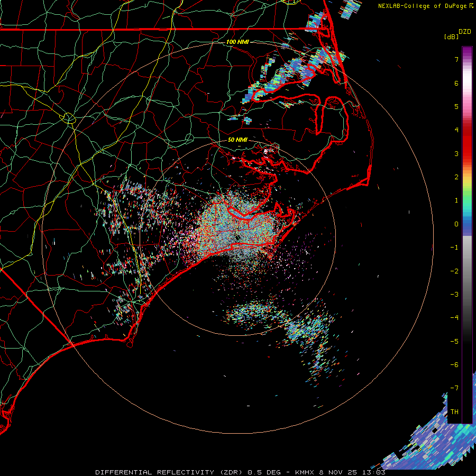Click the -3 value on color scale

coord(454,295)
